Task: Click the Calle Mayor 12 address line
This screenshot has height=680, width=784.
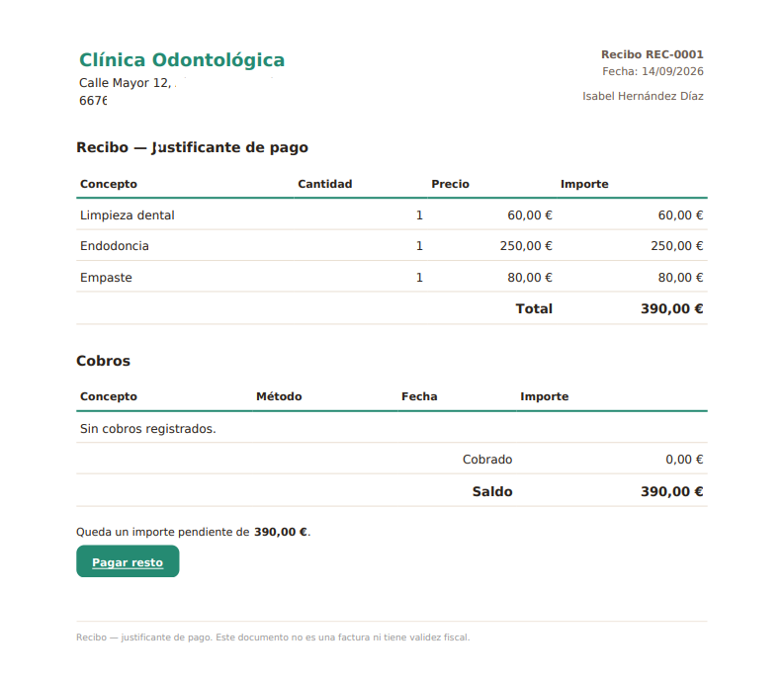Action: (125, 83)
